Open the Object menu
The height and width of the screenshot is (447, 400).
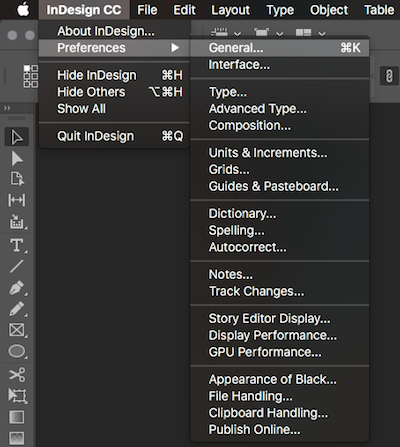(329, 10)
